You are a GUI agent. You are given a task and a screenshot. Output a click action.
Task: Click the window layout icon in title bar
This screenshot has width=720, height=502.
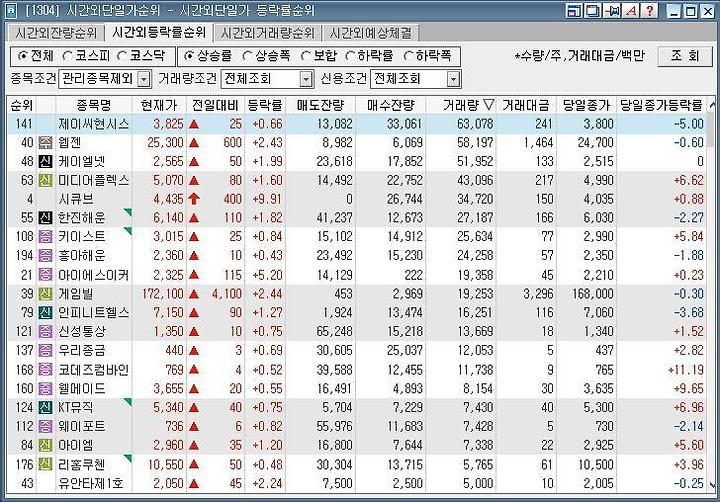[574, 10]
